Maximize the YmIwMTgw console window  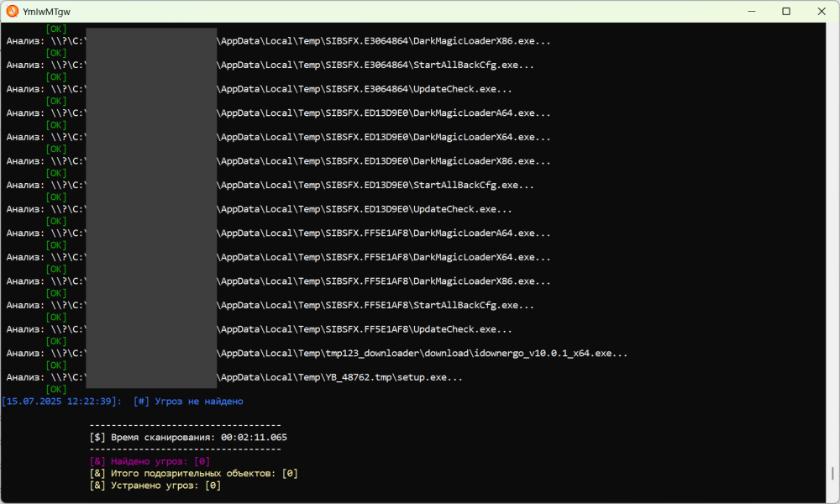tap(786, 11)
